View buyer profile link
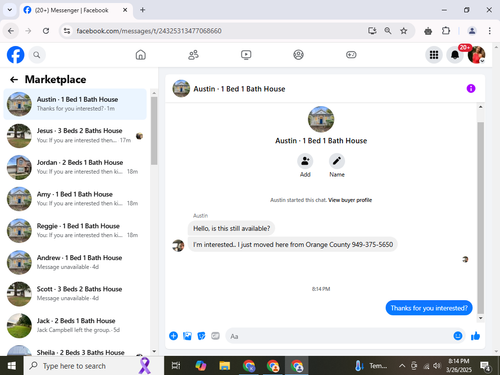Screen dimensions: 500x375 coord(350,200)
